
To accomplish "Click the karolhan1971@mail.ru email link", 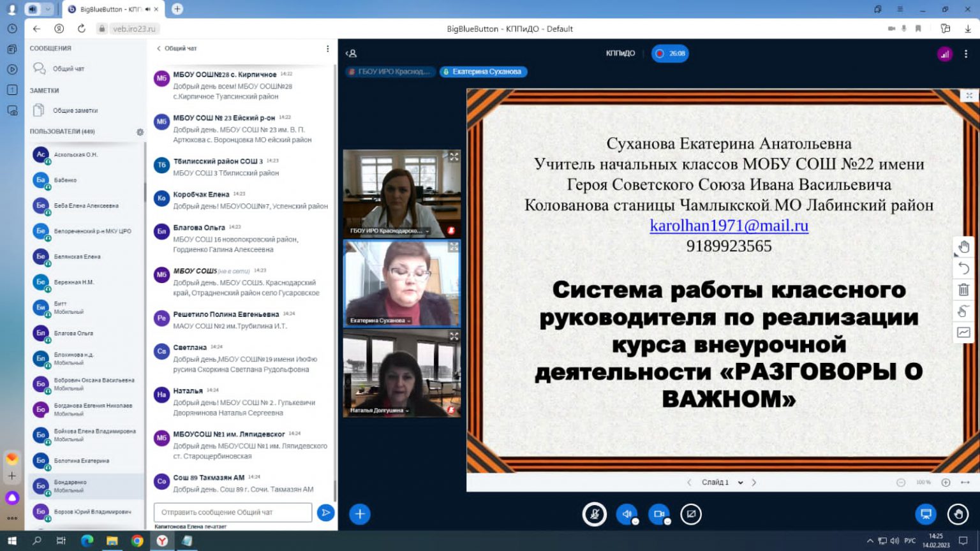I will pos(729,226).
